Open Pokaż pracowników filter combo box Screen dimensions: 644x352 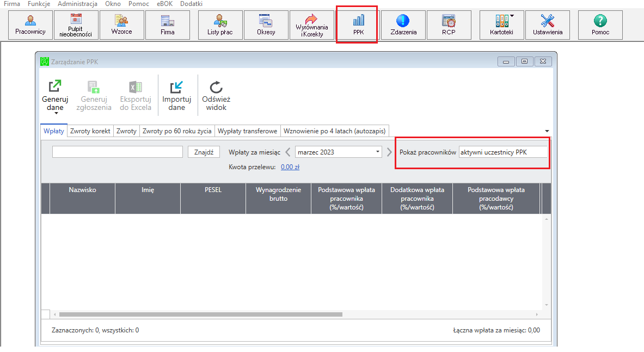point(503,152)
